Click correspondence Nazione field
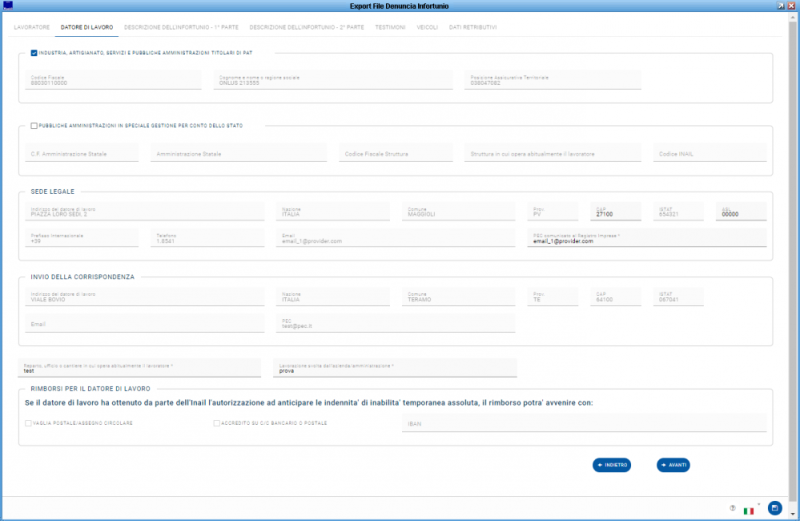 pos(333,296)
